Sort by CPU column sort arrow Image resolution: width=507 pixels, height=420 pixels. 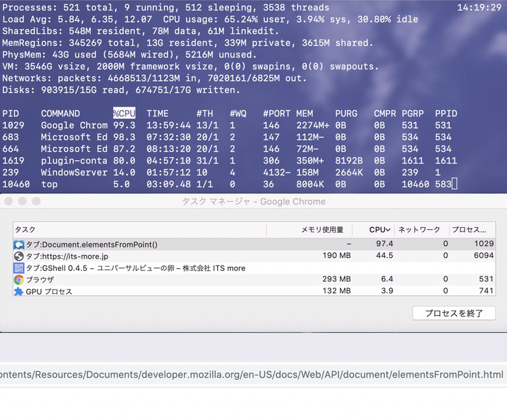pos(388,229)
